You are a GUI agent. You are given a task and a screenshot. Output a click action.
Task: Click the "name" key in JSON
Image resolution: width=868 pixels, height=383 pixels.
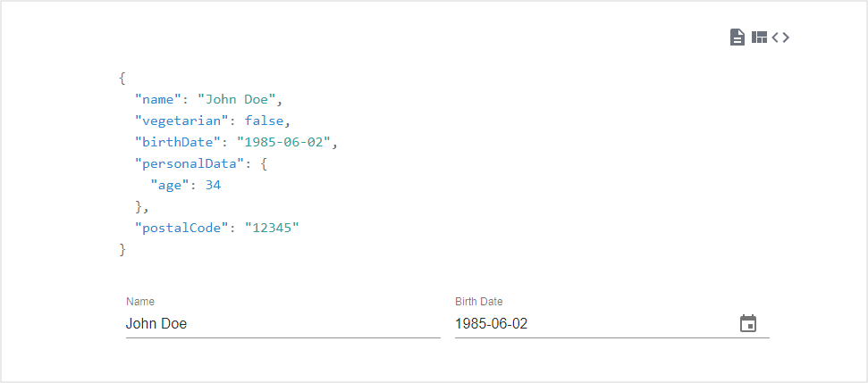click(x=158, y=99)
